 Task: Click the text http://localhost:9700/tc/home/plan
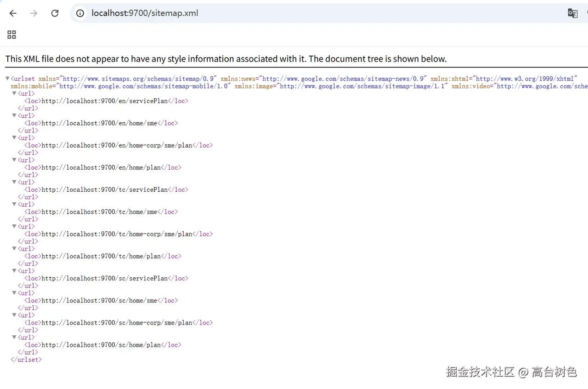(101, 256)
